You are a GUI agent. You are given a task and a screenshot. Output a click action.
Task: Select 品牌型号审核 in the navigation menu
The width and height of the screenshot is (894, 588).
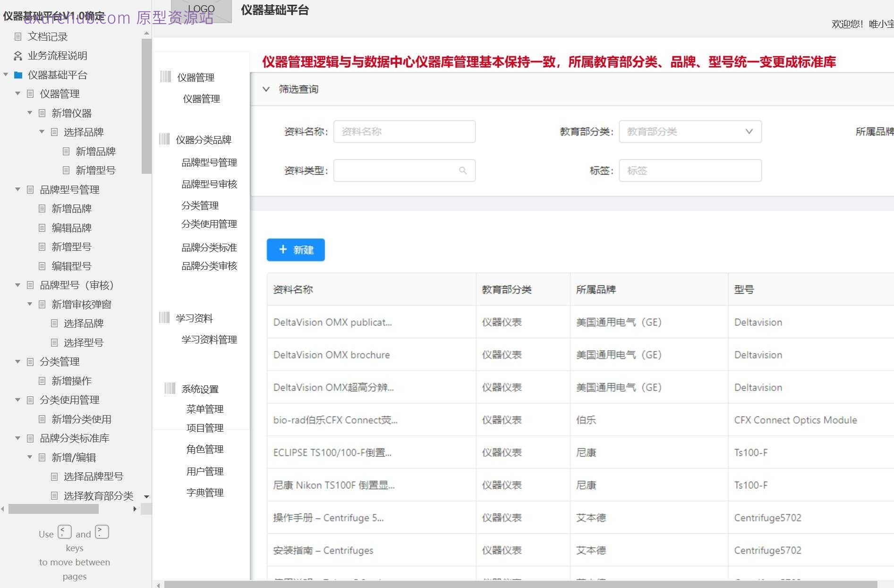tap(210, 184)
